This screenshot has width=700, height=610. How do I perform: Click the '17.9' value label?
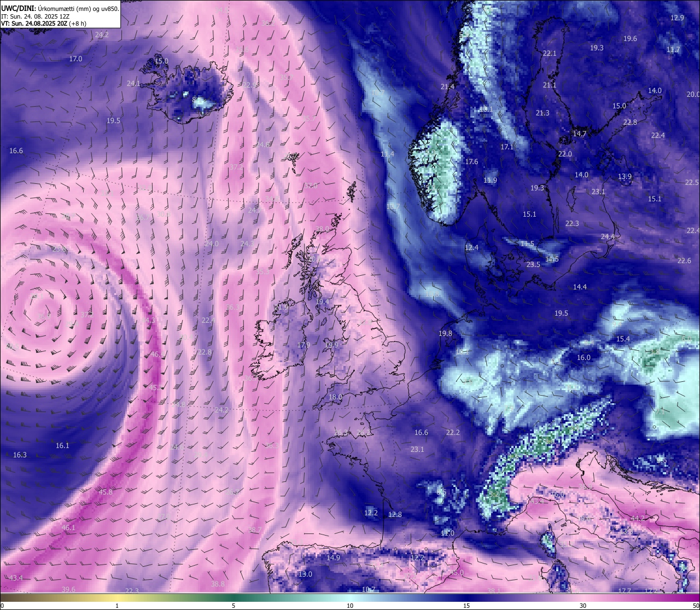[x=304, y=345]
